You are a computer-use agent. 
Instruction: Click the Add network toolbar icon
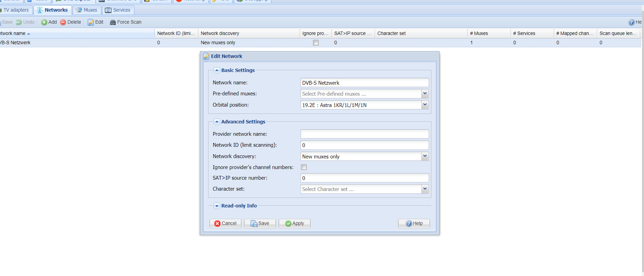(44, 22)
